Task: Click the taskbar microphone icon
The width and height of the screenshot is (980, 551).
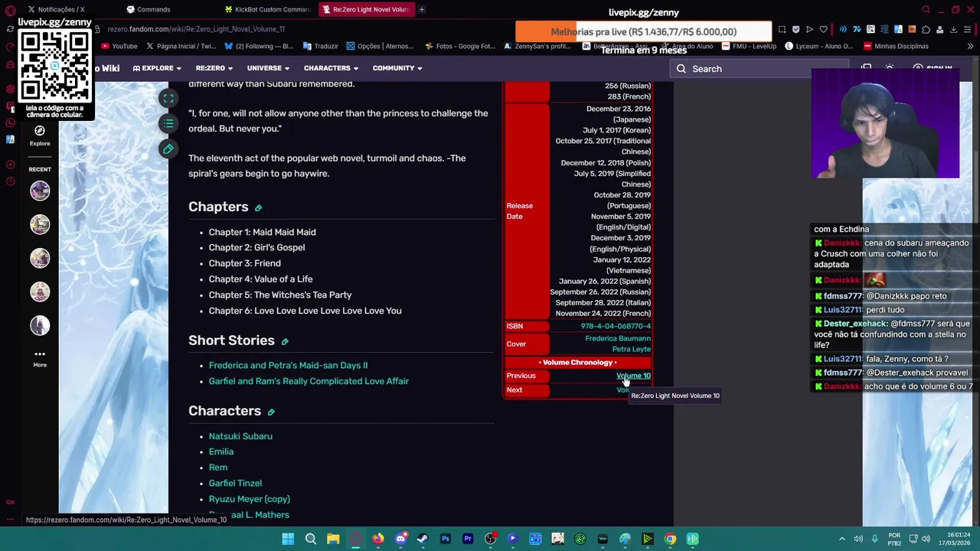Action: click(875, 539)
